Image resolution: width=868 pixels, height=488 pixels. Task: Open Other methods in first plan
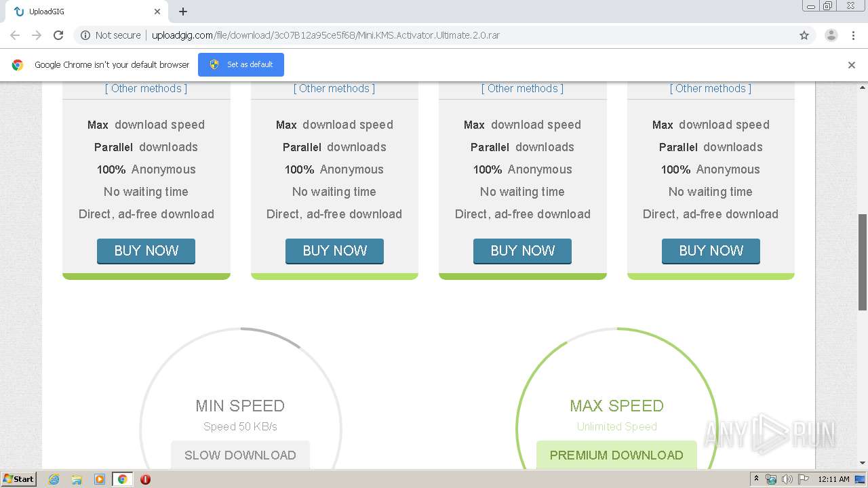(x=146, y=88)
